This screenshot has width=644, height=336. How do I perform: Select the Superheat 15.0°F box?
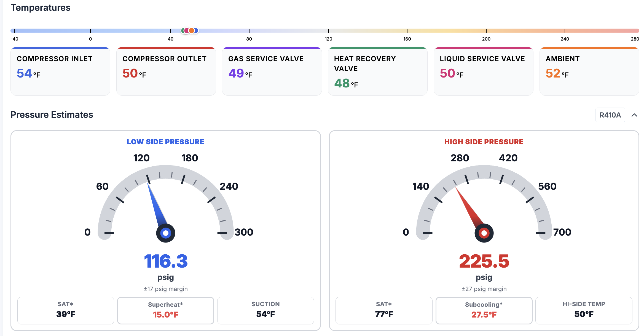pos(166,310)
